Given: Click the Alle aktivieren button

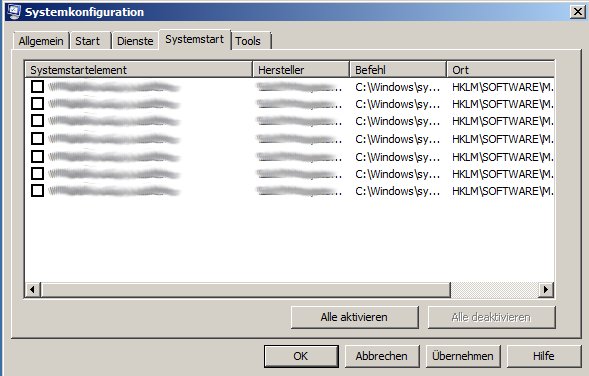Looking at the screenshot, I should point(354,317).
